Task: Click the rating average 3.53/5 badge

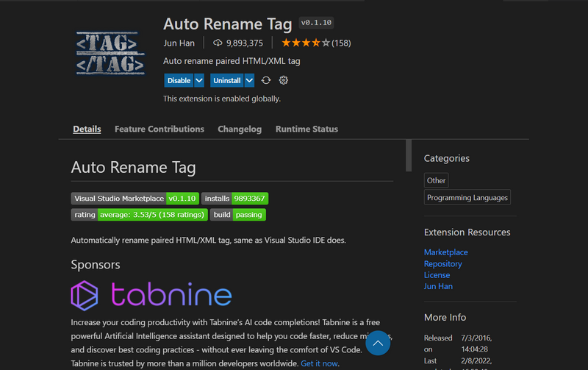Action: point(139,215)
